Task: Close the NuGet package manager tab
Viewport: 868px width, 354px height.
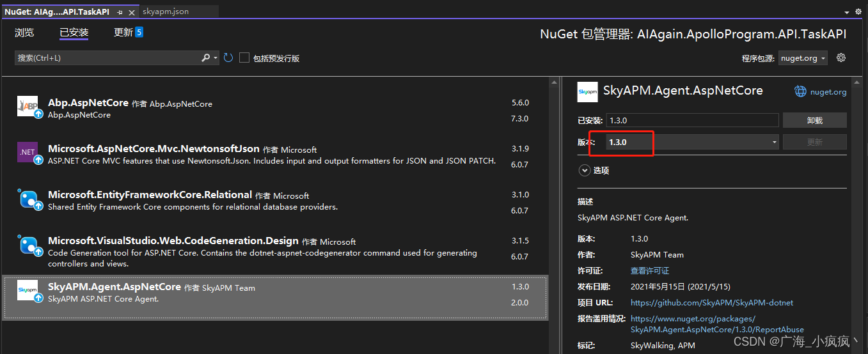Action: [132, 12]
